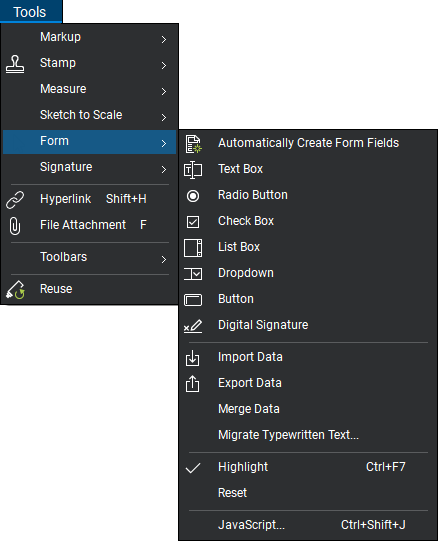Expand the Signature submenu
Viewport: 438px width, 541px height.
pos(89,168)
